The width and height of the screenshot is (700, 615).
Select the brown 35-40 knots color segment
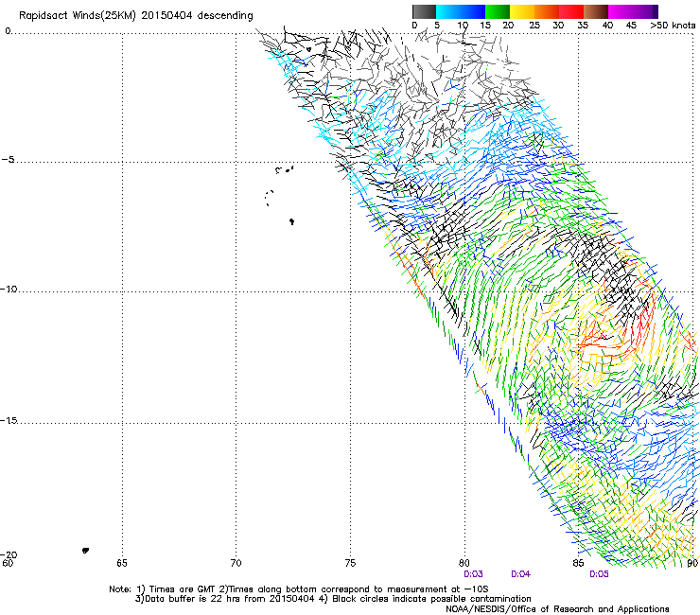click(x=596, y=11)
